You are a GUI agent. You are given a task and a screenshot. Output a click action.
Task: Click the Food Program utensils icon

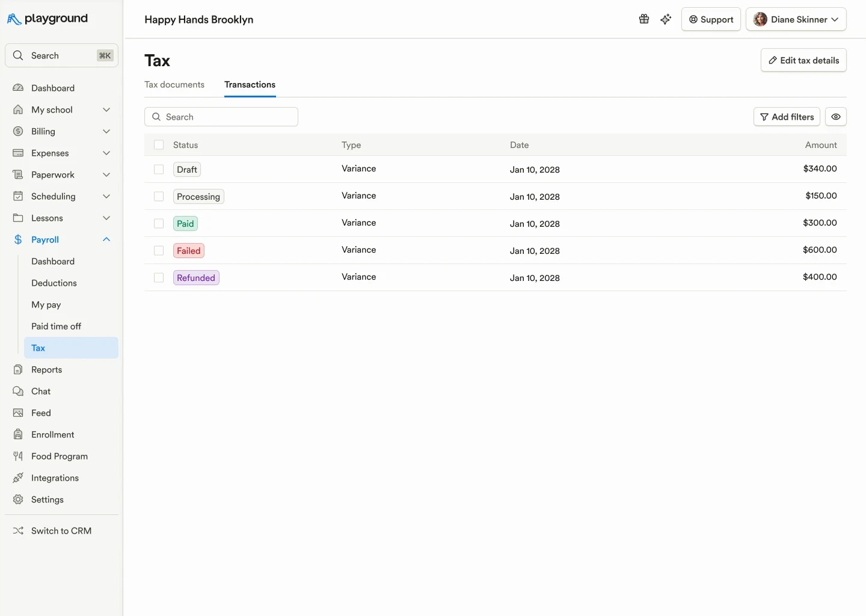[18, 456]
